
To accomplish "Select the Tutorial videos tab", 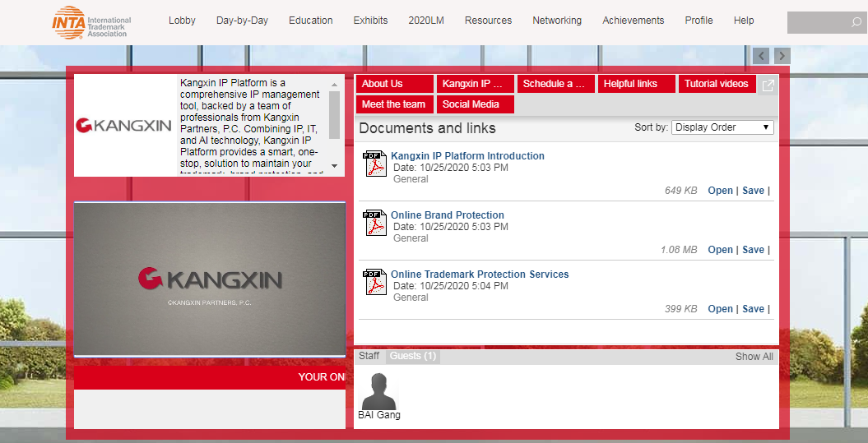I will (x=717, y=84).
